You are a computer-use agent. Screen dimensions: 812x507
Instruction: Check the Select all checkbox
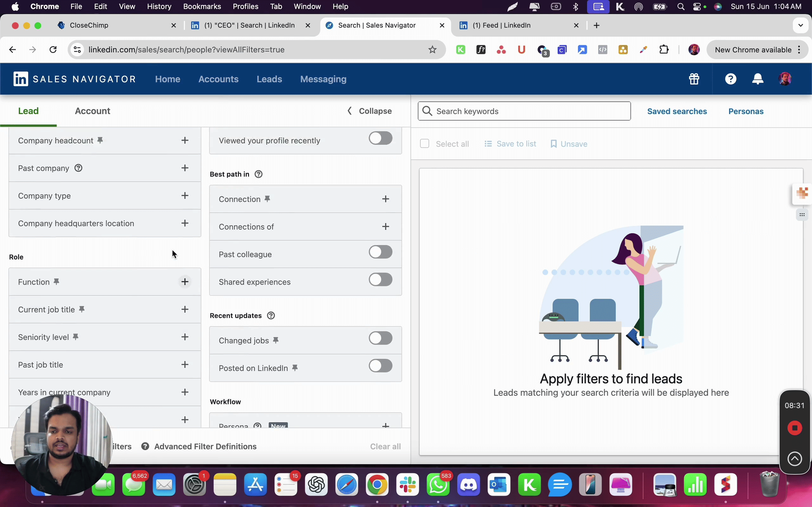(424, 144)
